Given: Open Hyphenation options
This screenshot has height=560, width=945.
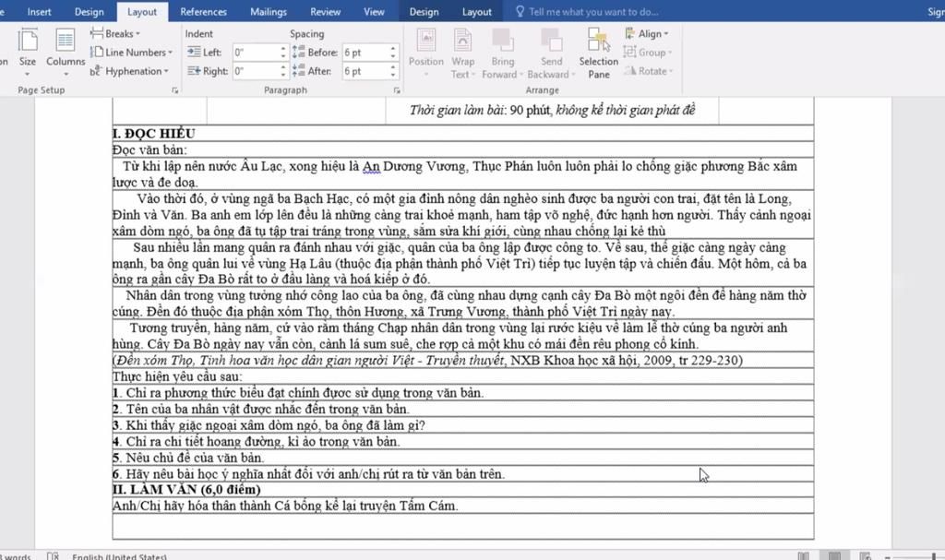Looking at the screenshot, I should pyautogui.click(x=129, y=71).
